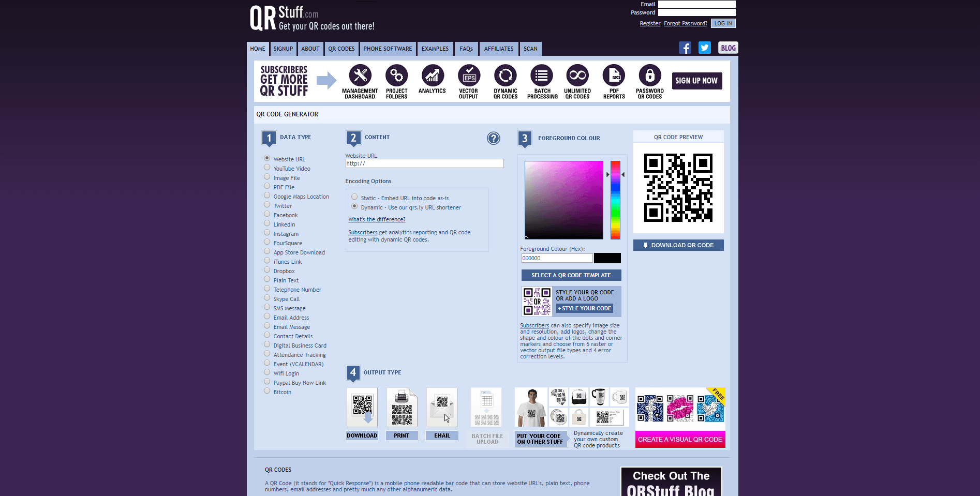Open the Batch Processing icon

click(x=541, y=76)
